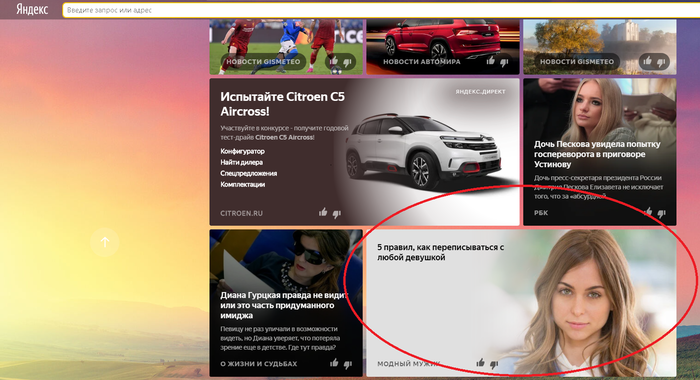Dislike the football Gismeteo news card
The image size is (700, 380).
coord(347,62)
